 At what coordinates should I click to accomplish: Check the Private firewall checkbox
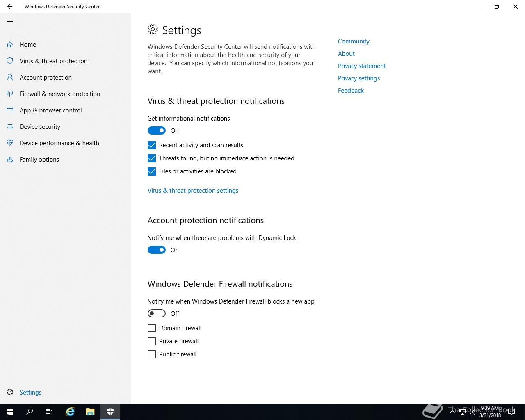click(152, 341)
